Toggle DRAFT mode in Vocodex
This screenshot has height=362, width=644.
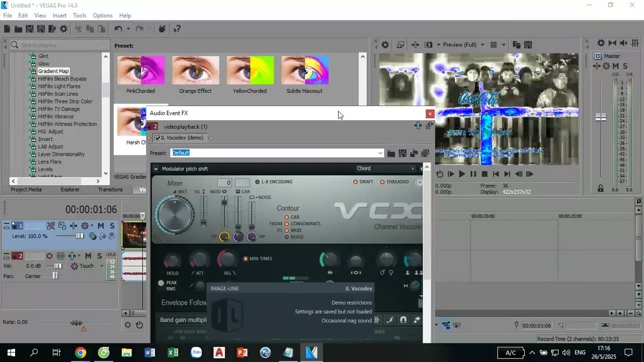pyautogui.click(x=355, y=182)
